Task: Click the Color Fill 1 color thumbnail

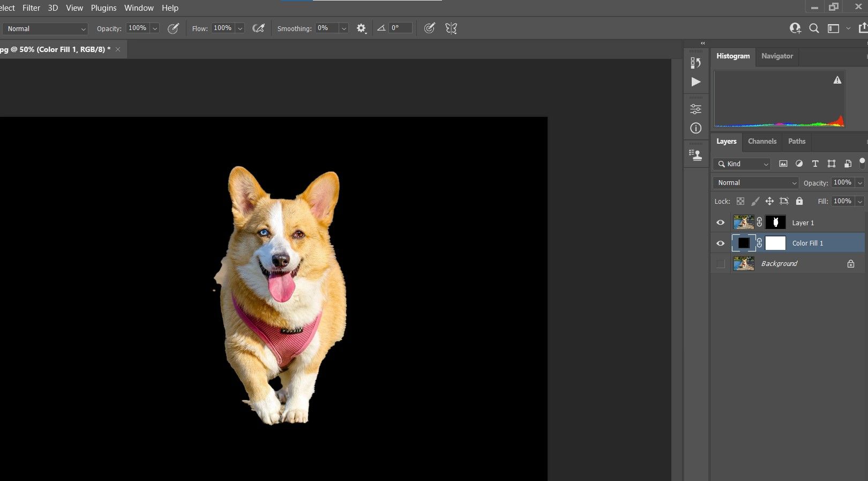Action: point(744,243)
